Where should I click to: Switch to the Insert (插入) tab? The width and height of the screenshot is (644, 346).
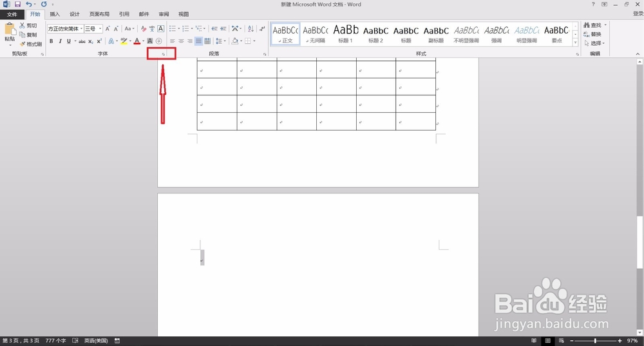point(55,14)
